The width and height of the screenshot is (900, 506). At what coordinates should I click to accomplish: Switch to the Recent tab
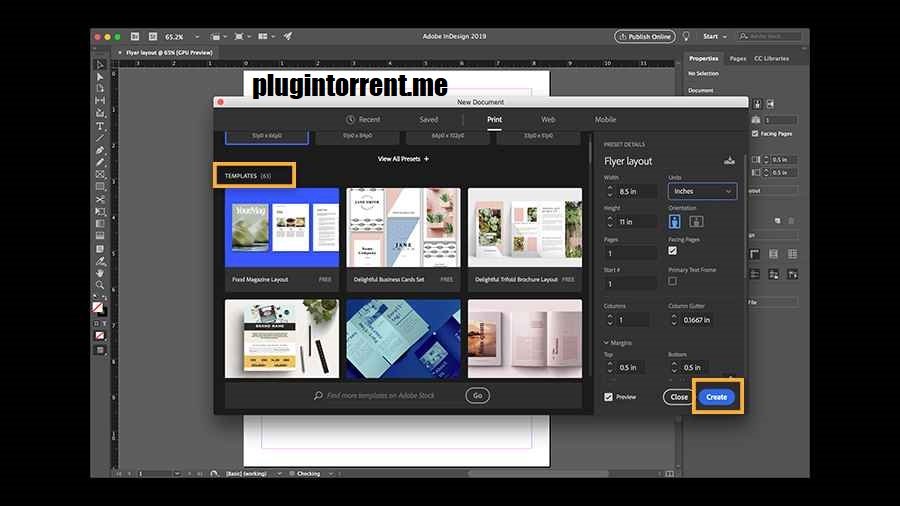coord(363,119)
